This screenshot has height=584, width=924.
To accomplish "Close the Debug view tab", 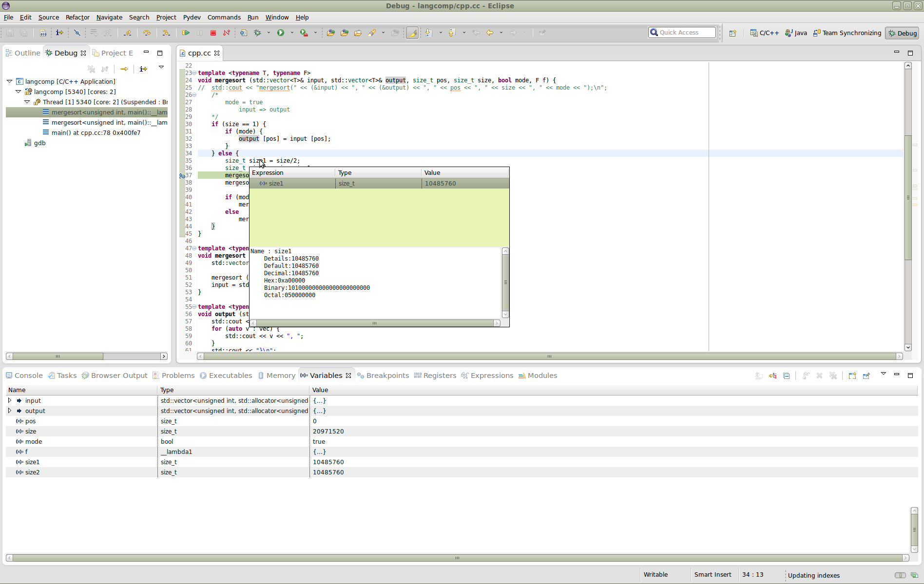I will click(x=83, y=53).
